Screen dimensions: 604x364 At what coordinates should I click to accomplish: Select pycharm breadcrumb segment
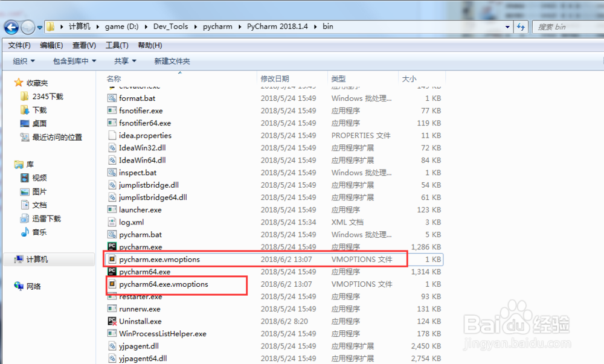[217, 26]
